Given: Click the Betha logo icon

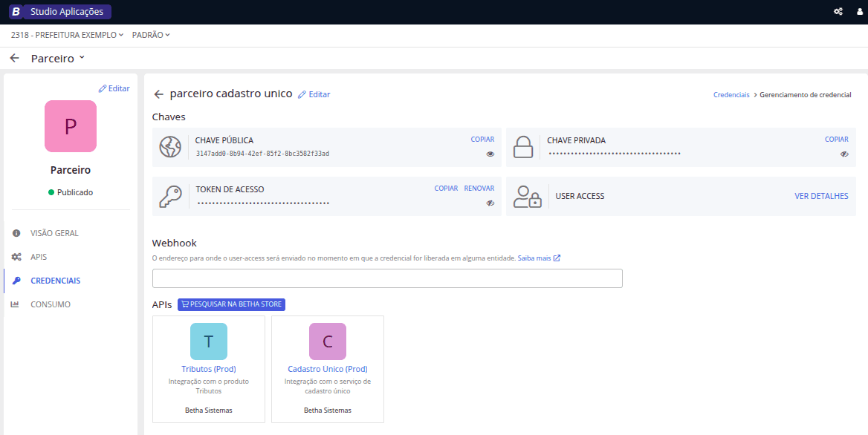Looking at the screenshot, I should (x=15, y=12).
